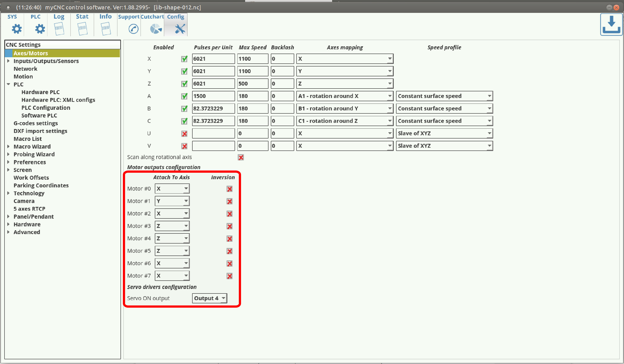
Task: Open the Cutchart pie icon
Action: [156, 29]
